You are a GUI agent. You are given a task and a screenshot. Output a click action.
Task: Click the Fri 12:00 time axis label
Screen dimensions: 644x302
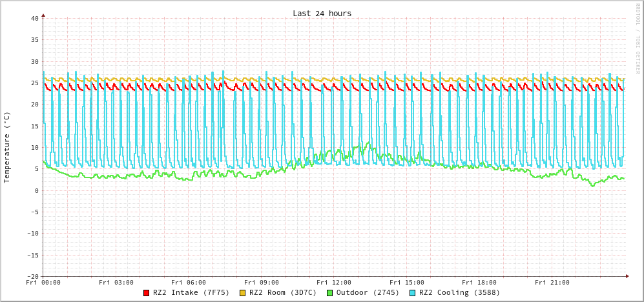(334, 283)
